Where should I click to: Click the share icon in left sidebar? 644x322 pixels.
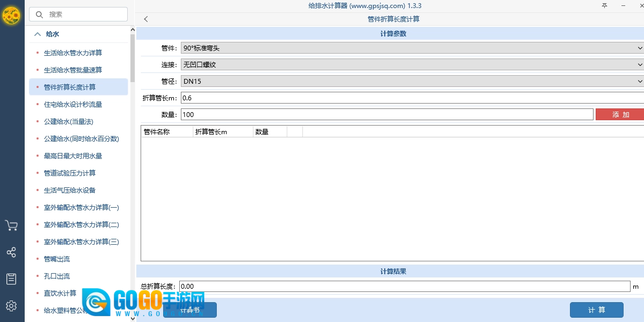11,252
